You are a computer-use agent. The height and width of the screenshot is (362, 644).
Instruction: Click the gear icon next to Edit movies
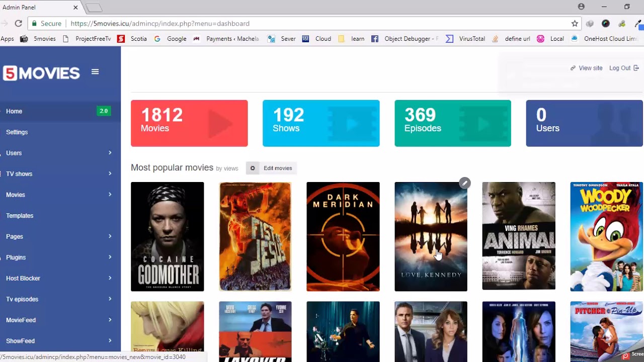click(x=253, y=168)
